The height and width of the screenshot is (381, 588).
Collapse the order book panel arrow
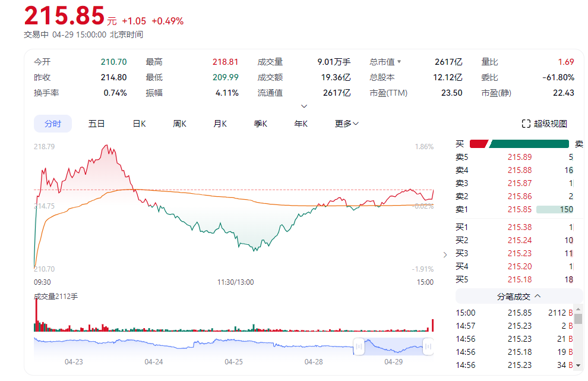[x=445, y=254]
